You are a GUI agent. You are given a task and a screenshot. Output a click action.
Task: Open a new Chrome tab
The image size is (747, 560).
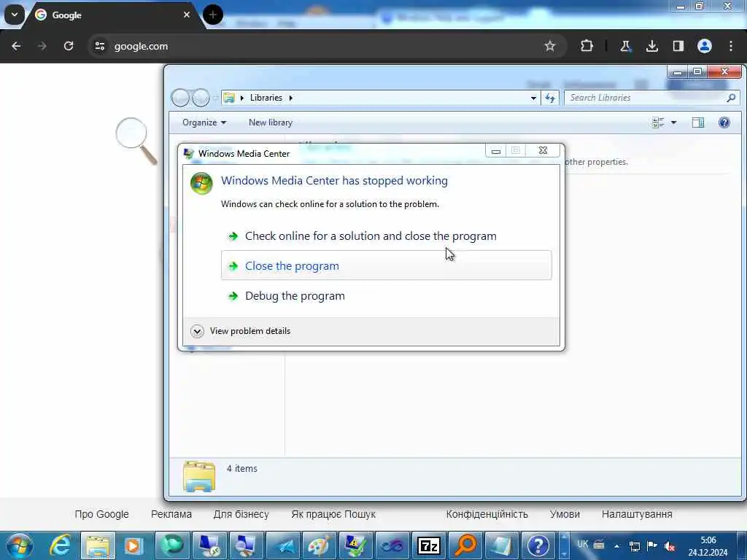(x=212, y=15)
